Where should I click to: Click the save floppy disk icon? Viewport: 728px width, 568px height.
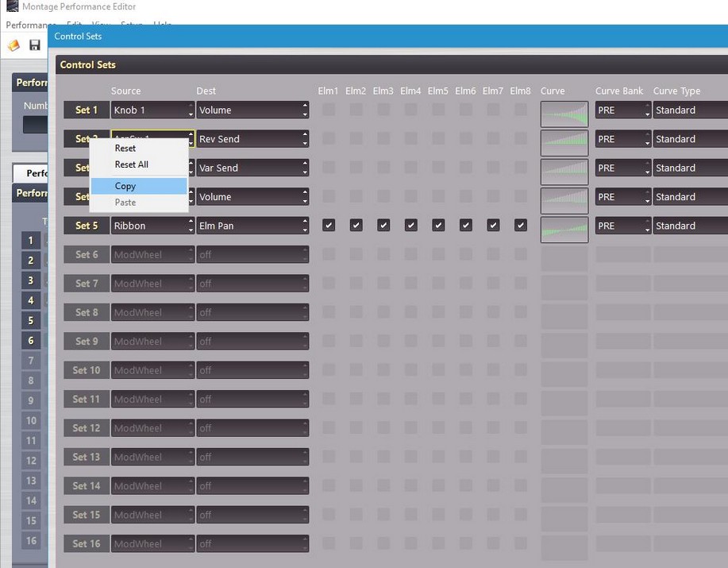click(35, 45)
